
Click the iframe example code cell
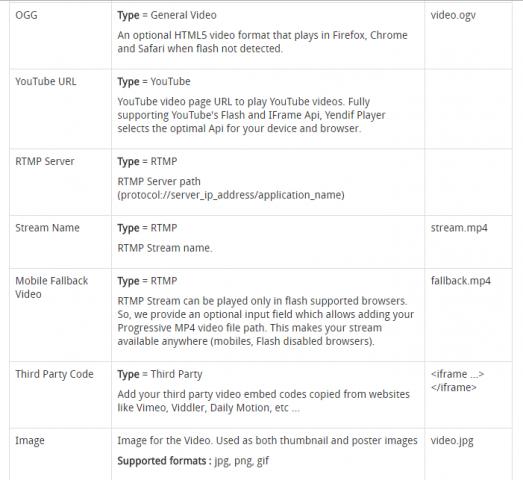[457, 381]
